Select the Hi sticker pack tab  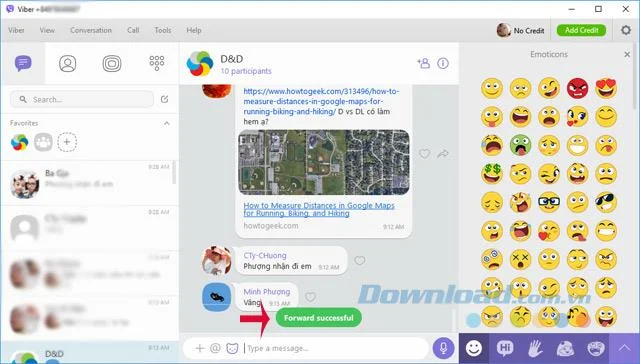click(504, 348)
